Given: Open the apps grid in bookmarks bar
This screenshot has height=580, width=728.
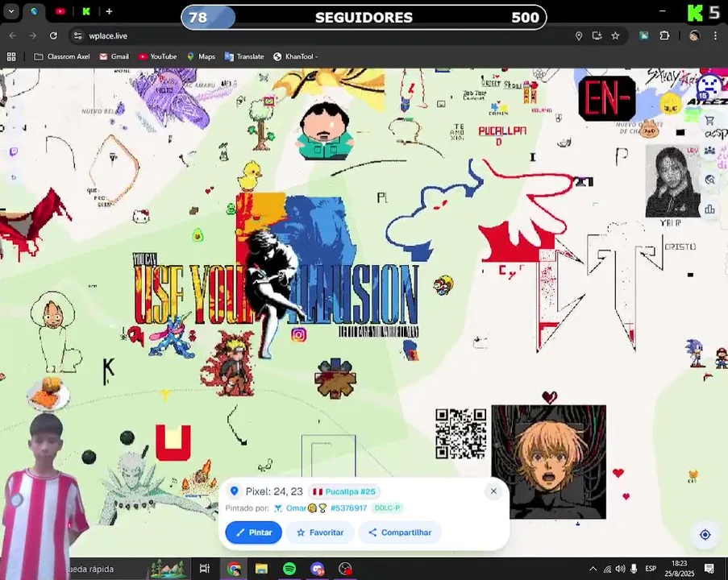Looking at the screenshot, I should 11,56.
